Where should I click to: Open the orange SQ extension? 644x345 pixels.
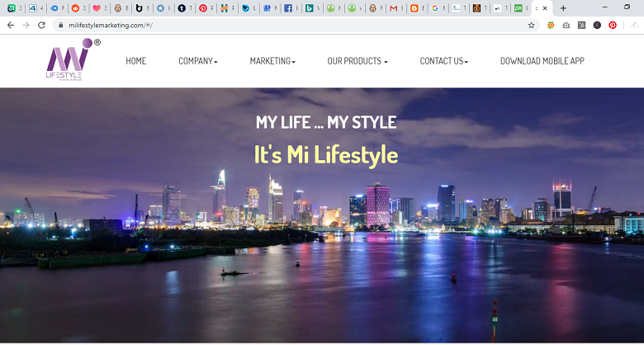(x=551, y=25)
